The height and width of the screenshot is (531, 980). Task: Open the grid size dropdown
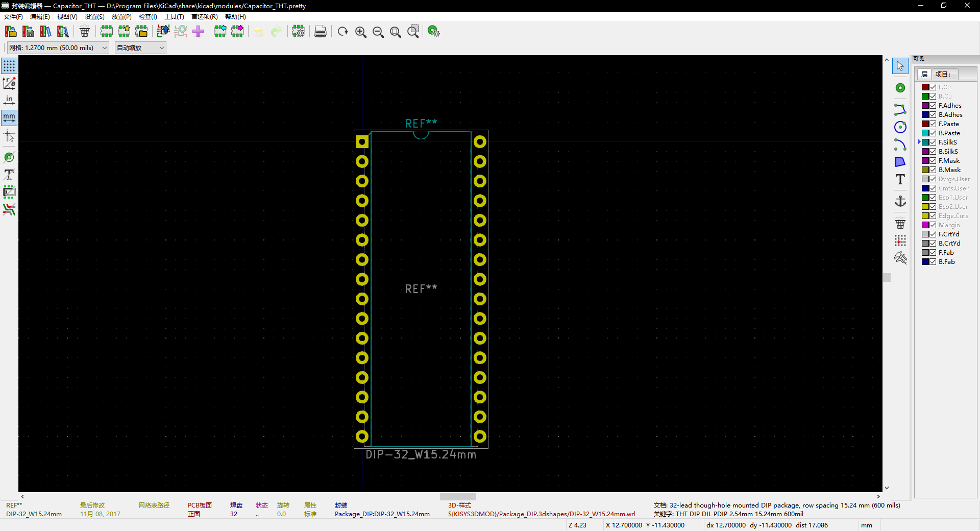click(58, 48)
